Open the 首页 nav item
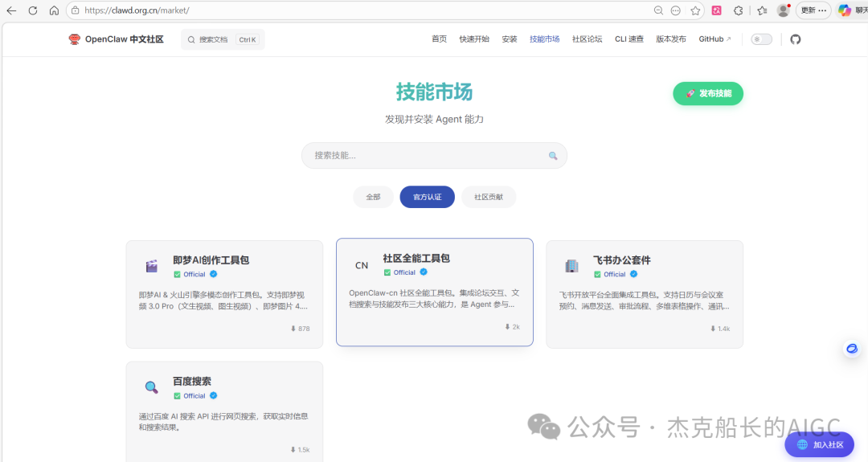 coord(439,39)
